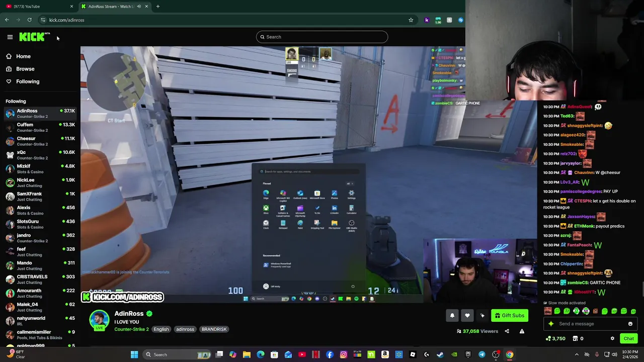Open Mando channel in following list
Image resolution: width=644 pixels, height=362 pixels.
pos(40,265)
